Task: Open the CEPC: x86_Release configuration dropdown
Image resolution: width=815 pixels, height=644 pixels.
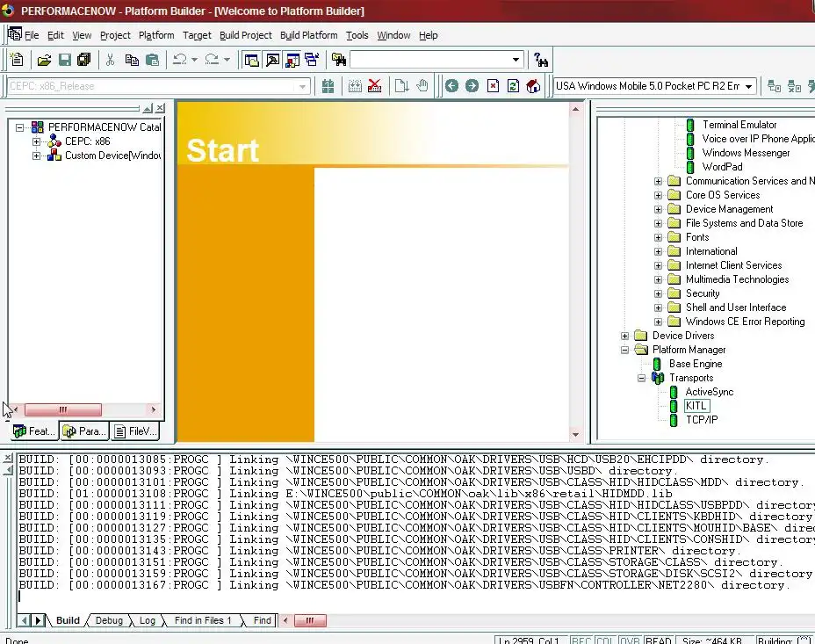Action: pyautogui.click(x=302, y=86)
